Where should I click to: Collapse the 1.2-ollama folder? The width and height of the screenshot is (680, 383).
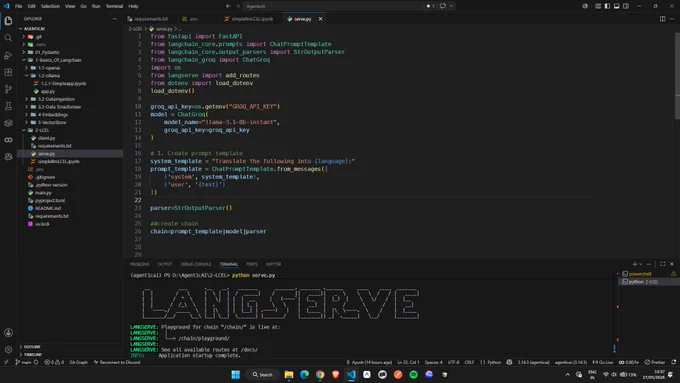(x=49, y=75)
